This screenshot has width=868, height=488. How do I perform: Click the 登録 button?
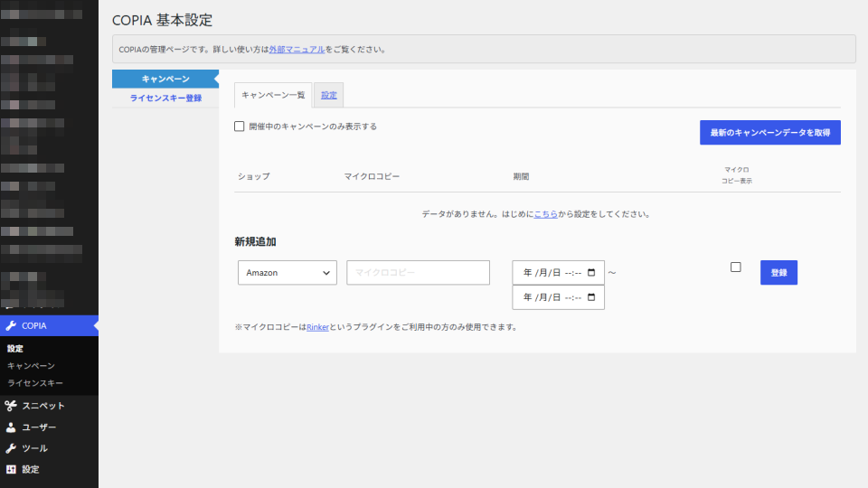[778, 273]
